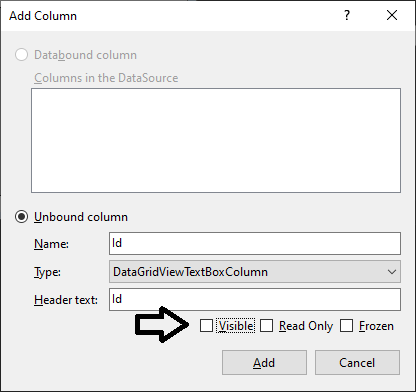Click the Add button

[x=264, y=362]
